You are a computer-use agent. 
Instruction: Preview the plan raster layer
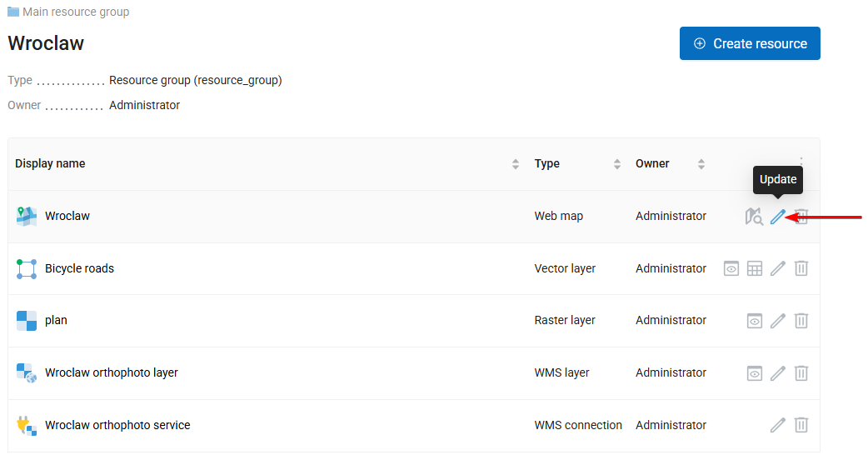coord(754,321)
